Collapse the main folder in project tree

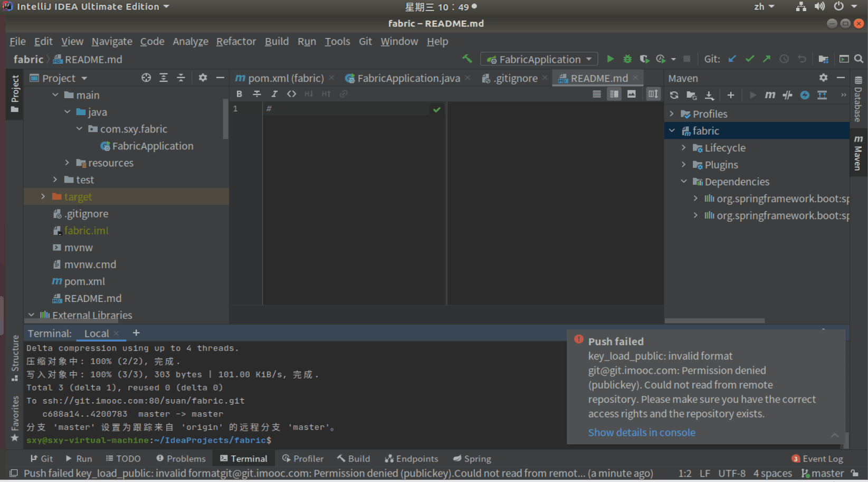[x=55, y=95]
